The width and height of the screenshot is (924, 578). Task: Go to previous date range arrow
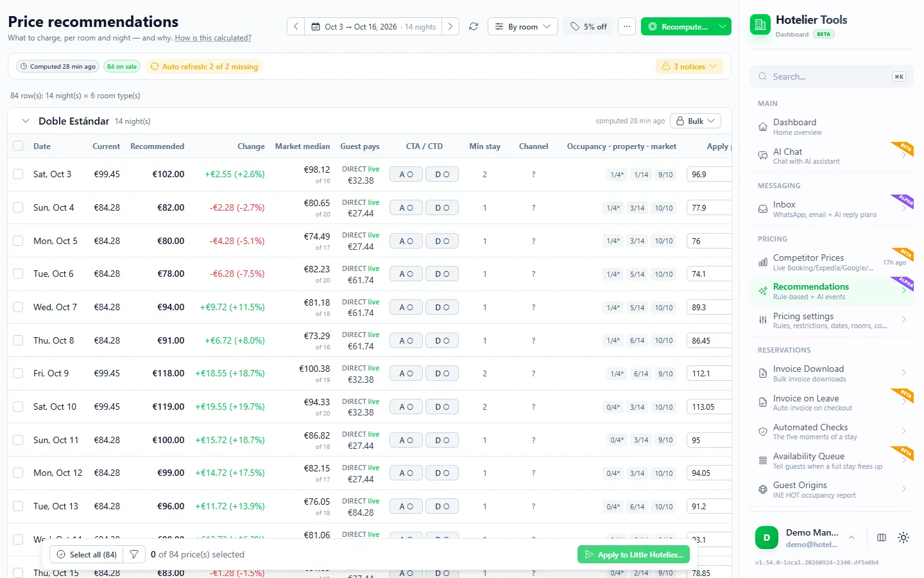(296, 26)
